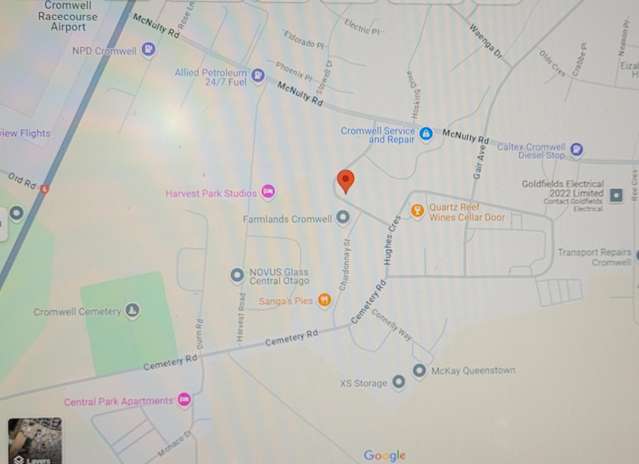Select the Sanga's Pies restaurant icon

tap(324, 300)
